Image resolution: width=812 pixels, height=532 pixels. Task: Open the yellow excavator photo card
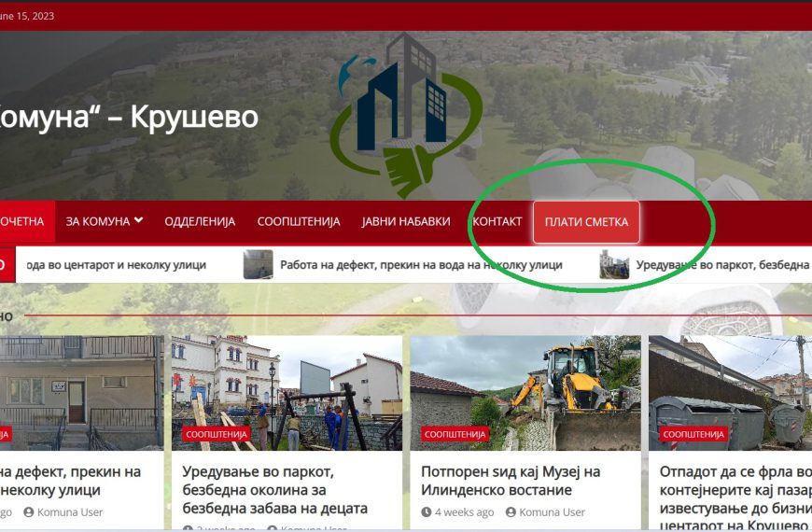(525, 393)
